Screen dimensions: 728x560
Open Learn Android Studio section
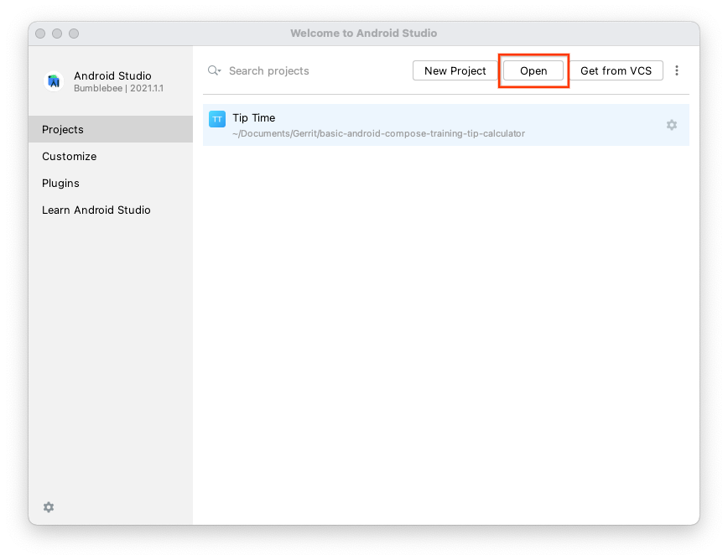point(95,210)
